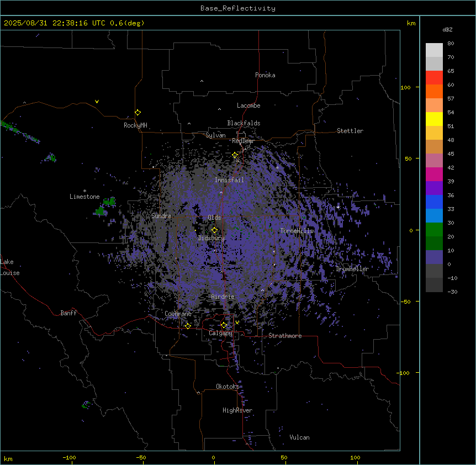Viewport: 476px width, 465px height.
Task: Select the Banff label
Action: click(68, 313)
